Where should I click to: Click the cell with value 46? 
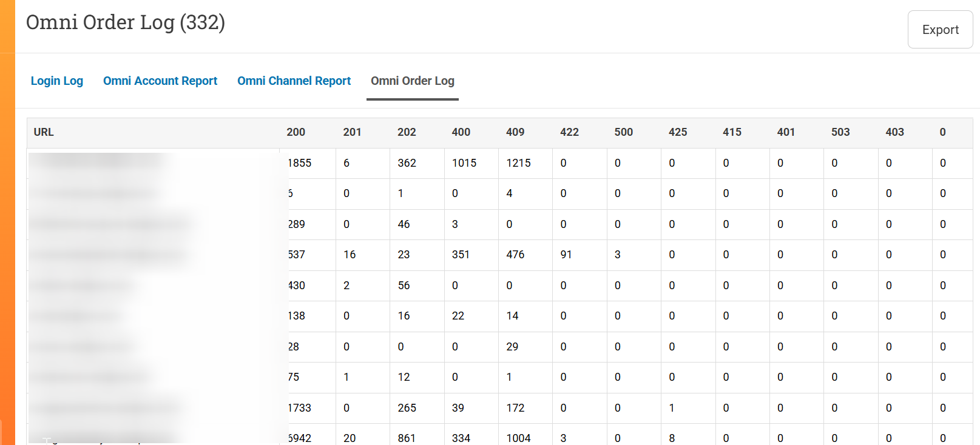click(x=404, y=224)
